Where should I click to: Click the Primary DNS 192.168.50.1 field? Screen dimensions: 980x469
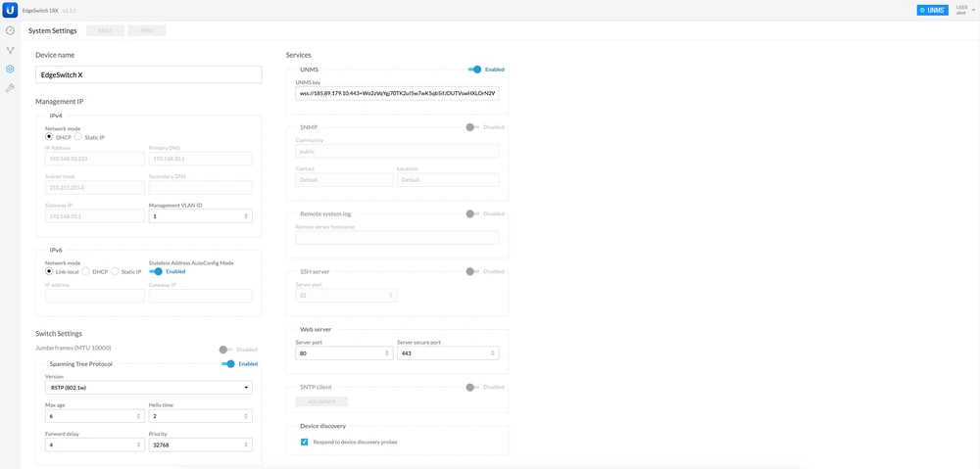tap(201, 159)
